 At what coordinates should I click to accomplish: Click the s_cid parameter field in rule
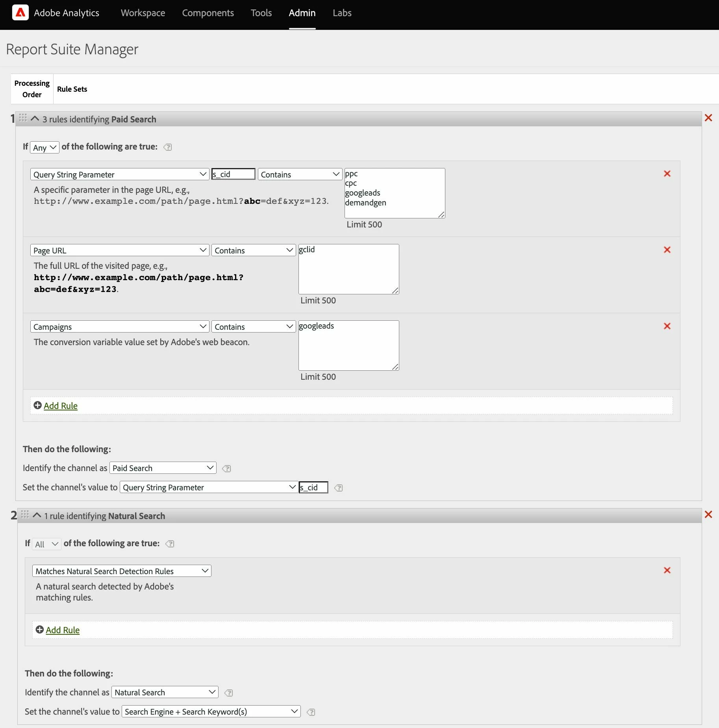click(x=233, y=174)
